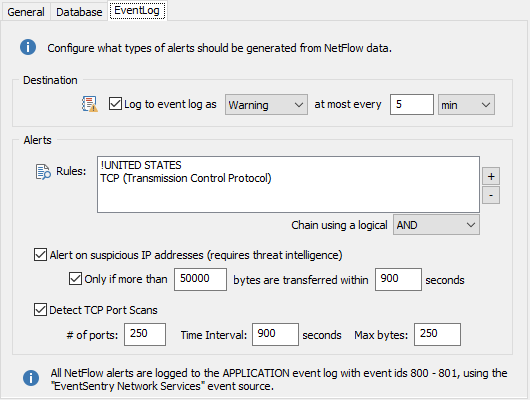Switch to the Database tab
Screen dimensions: 530x400
[79, 12]
